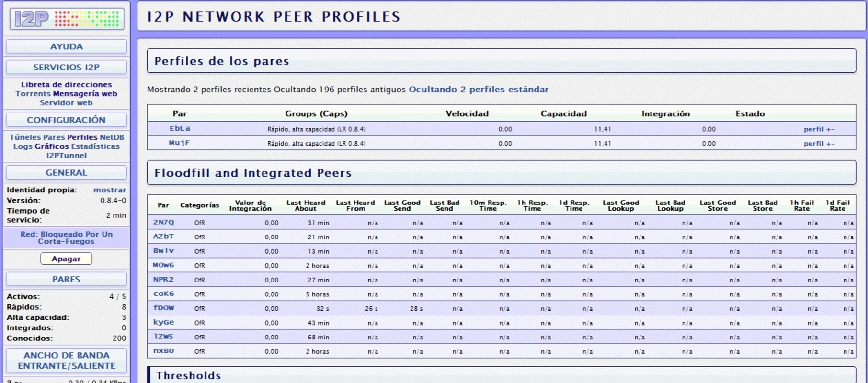
Task: Click the Capacidad column header
Action: pos(564,113)
